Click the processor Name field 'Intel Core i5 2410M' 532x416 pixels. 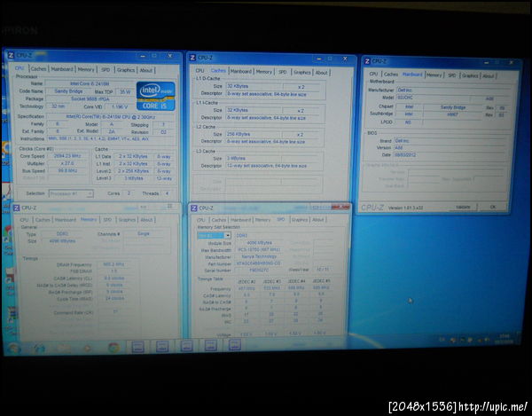[90, 83]
